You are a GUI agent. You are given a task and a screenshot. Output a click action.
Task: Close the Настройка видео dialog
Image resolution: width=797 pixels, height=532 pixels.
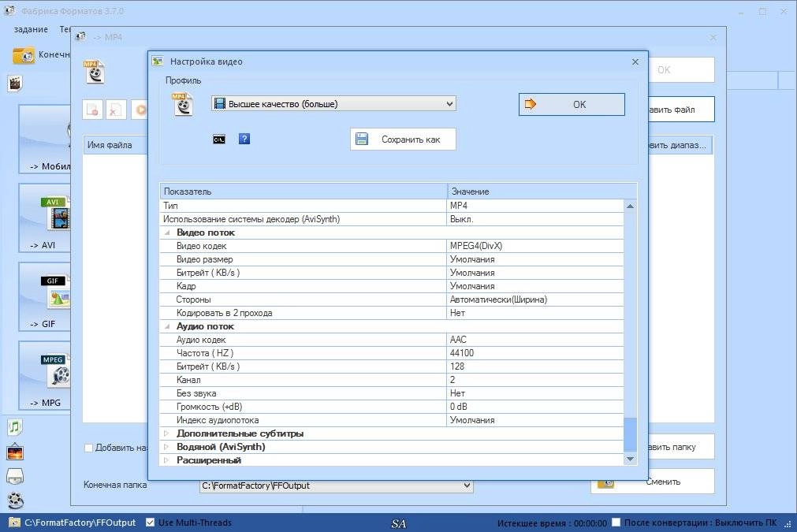(635, 61)
